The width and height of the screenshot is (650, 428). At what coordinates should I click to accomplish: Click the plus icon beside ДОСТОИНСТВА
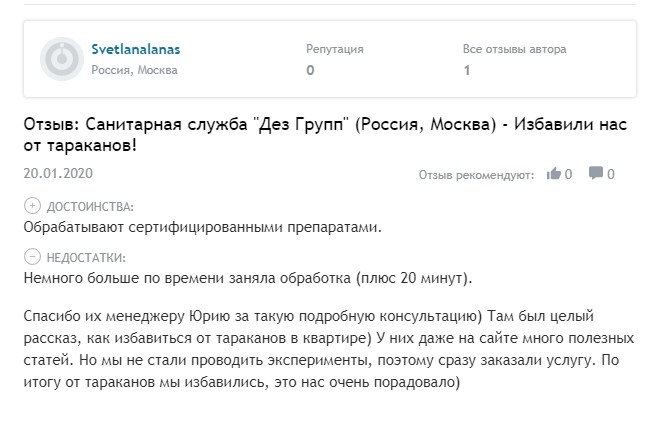[x=32, y=206]
